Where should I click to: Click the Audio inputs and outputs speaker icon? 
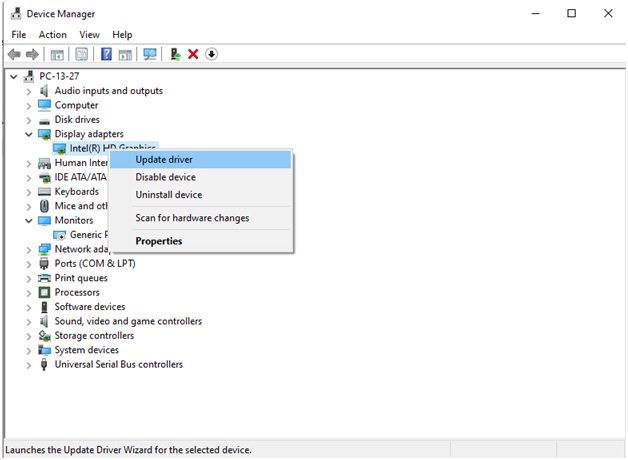(44, 91)
